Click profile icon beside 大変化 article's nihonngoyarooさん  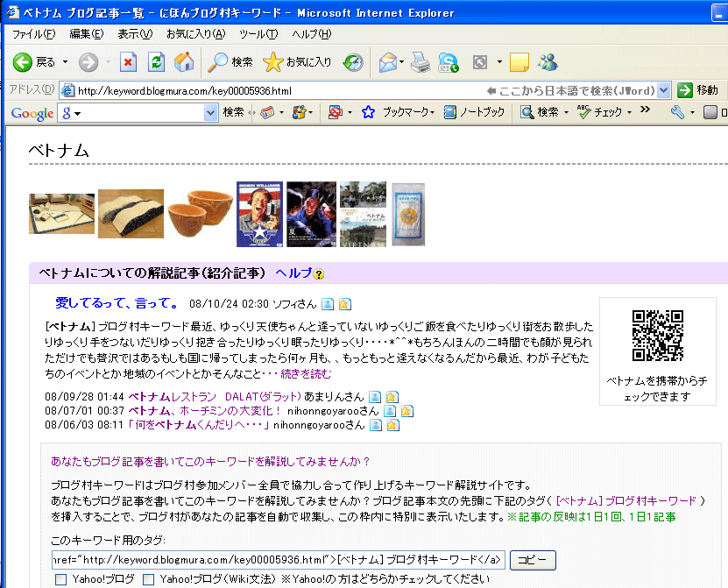[390, 411]
